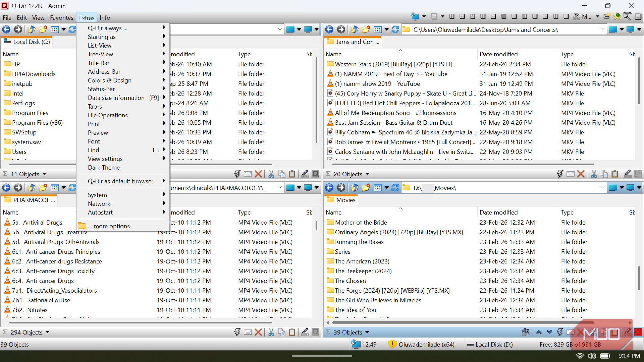Screen dimensions: 644x362
Task: Cut selection in Jams and Concerts pane status bar
Action: tap(594, 174)
